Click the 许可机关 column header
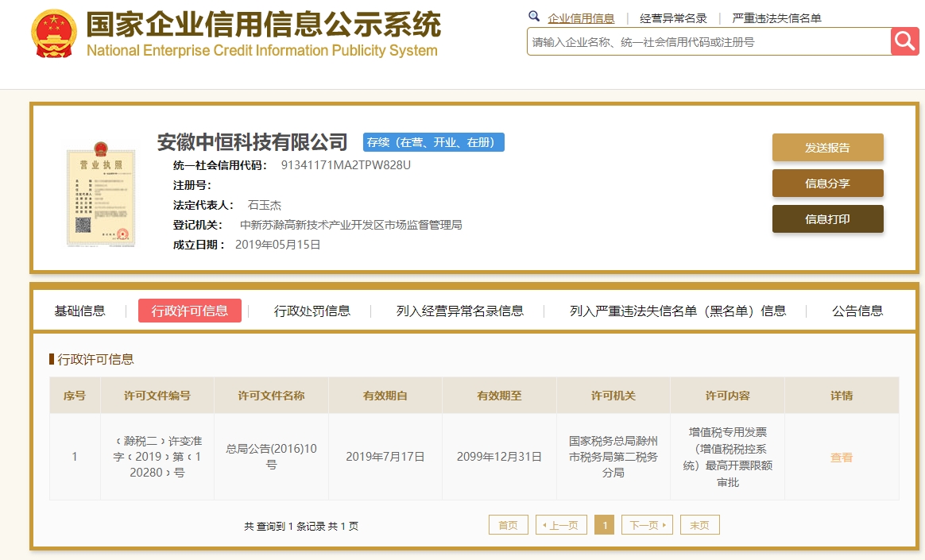 613,396
